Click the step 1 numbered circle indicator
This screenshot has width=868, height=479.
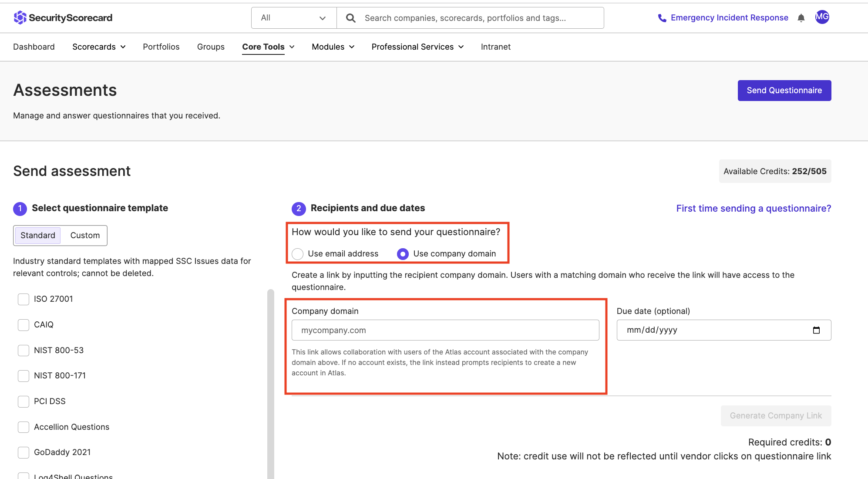(20, 209)
